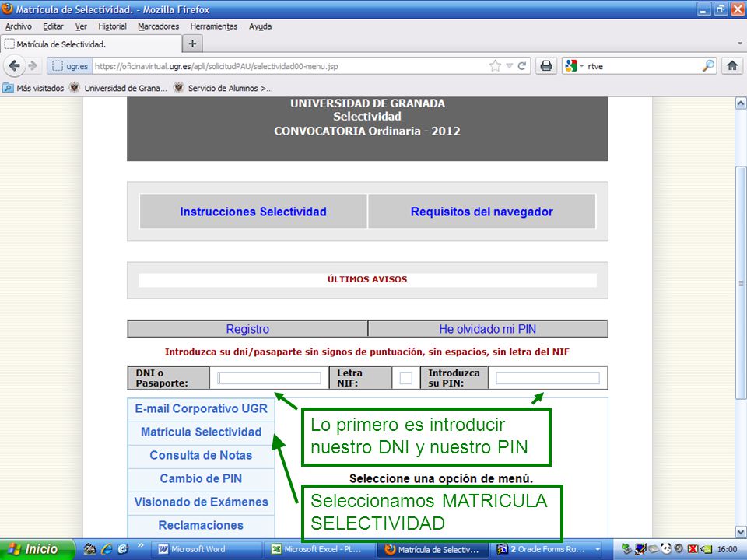Viewport: 747px width, 560px height.
Task: Click the Introduzca su PIN field
Action: point(548,378)
